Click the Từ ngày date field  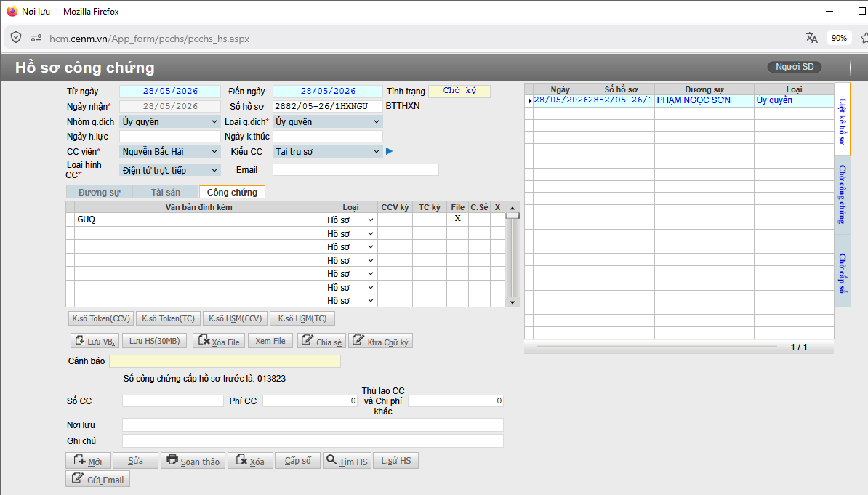tap(170, 91)
